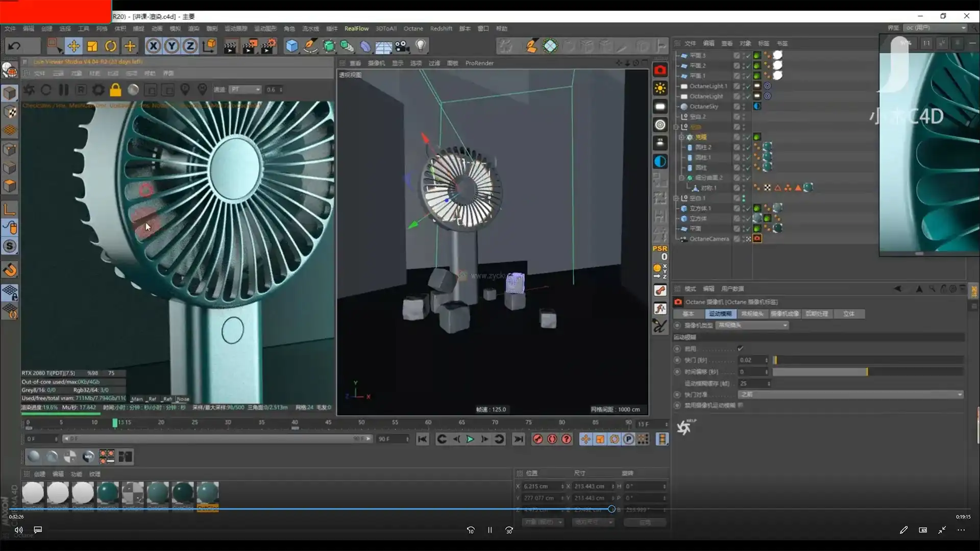This screenshot has height=551, width=980.
Task: Open the Octane camera settings gear in Live Viewer
Action: (x=98, y=90)
